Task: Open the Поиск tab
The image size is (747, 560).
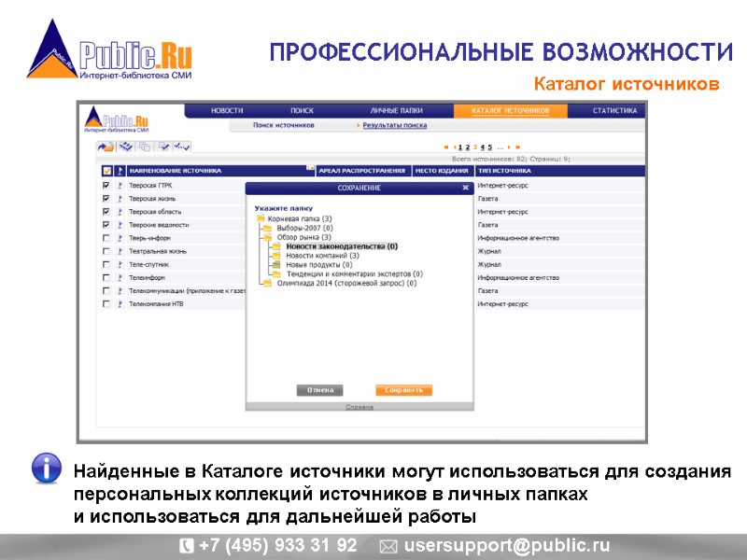Action: click(x=302, y=110)
